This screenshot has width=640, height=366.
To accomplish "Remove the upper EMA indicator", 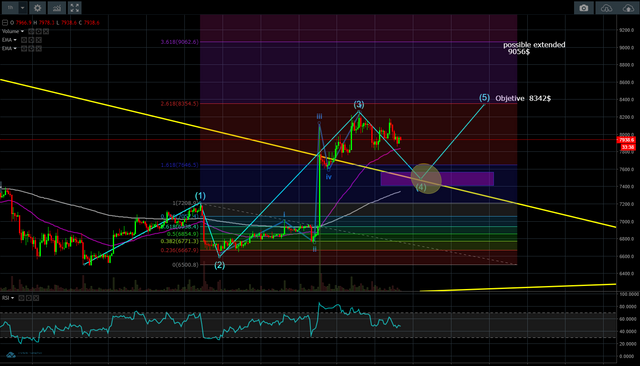I will click(x=38, y=40).
